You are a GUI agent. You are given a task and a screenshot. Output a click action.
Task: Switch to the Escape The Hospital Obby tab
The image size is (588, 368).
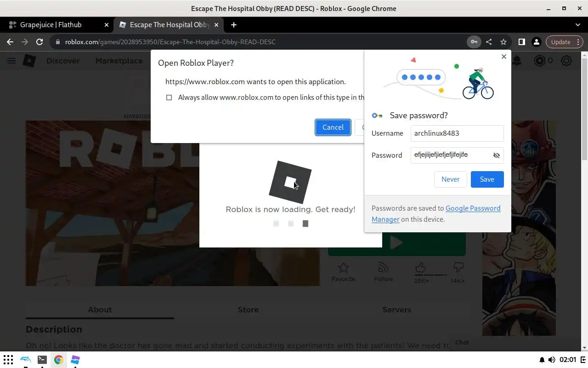coord(169,25)
